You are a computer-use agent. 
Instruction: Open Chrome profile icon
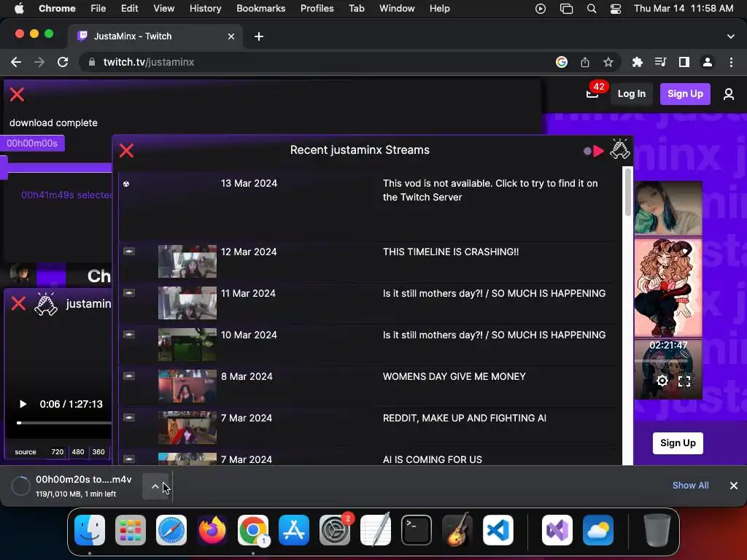pos(708,62)
